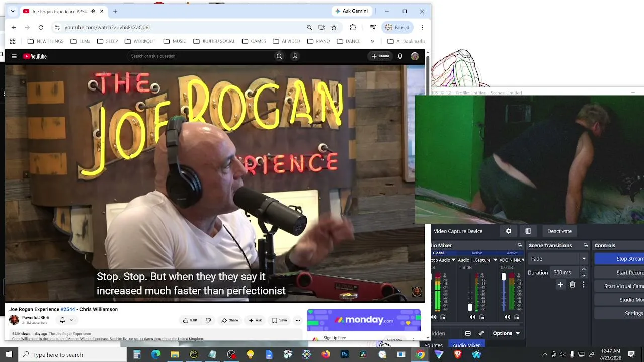
Task: Add a new scene transition
Action: (560, 285)
